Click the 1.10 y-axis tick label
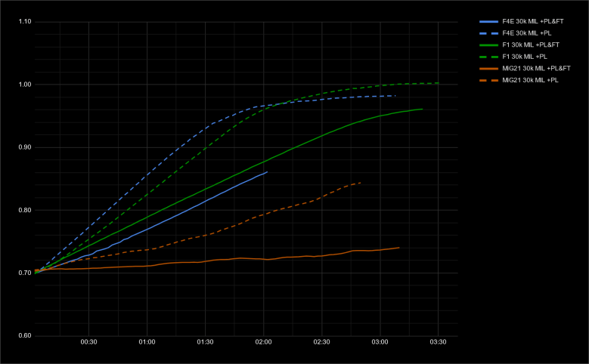Image resolution: width=589 pixels, height=364 pixels. (23, 22)
